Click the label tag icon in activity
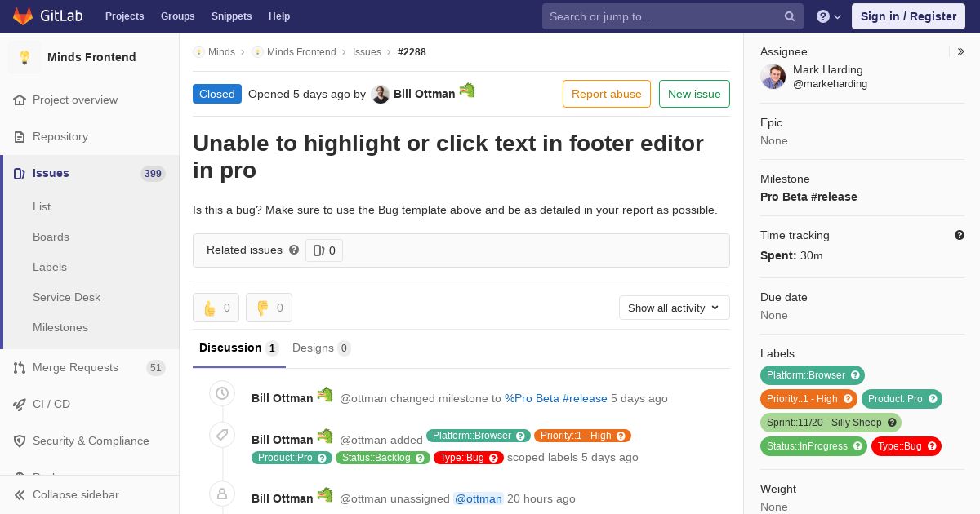980x514 pixels. (x=221, y=435)
